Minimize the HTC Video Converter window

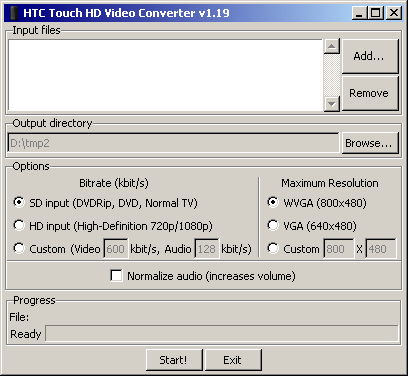point(359,13)
